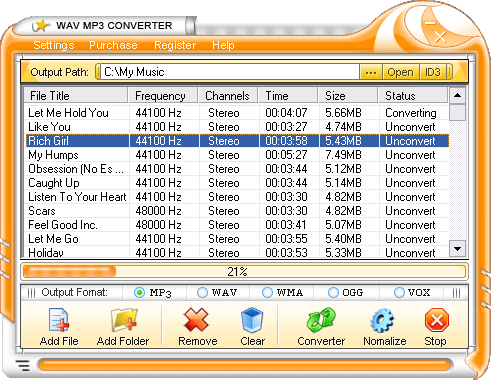Click the browse '...' button for output path

(x=371, y=72)
